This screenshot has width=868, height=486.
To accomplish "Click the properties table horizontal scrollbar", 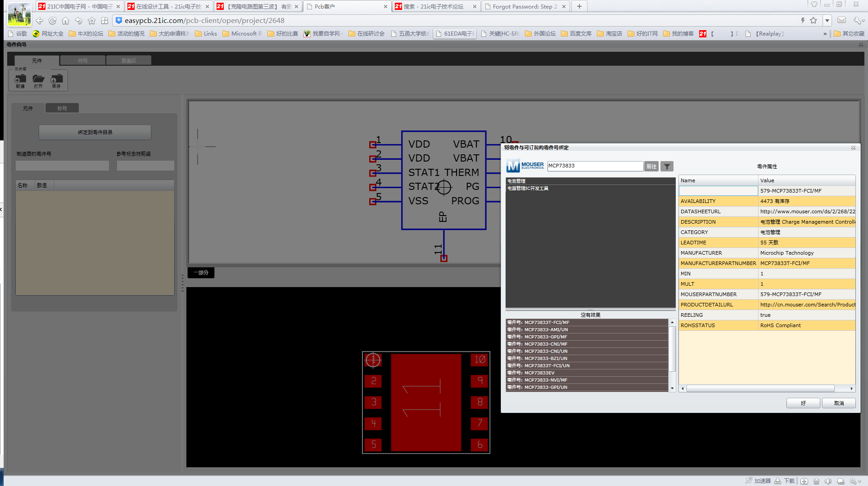I will 761,388.
